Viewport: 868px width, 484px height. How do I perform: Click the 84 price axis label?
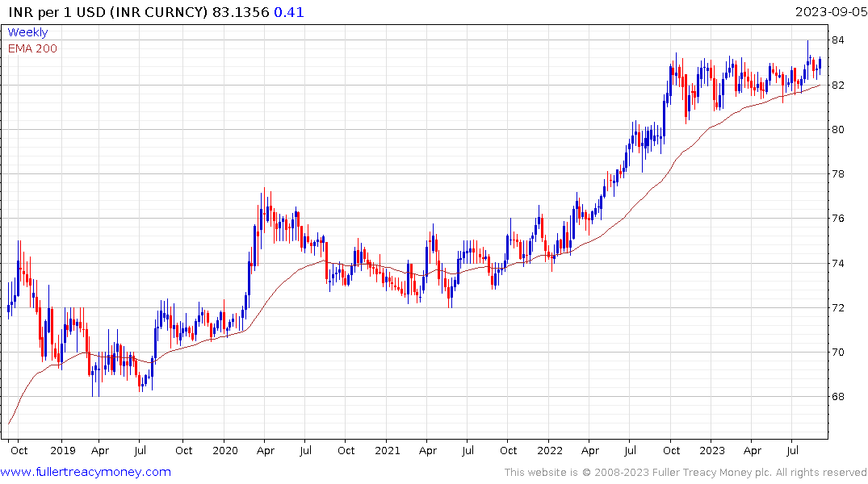coord(837,40)
